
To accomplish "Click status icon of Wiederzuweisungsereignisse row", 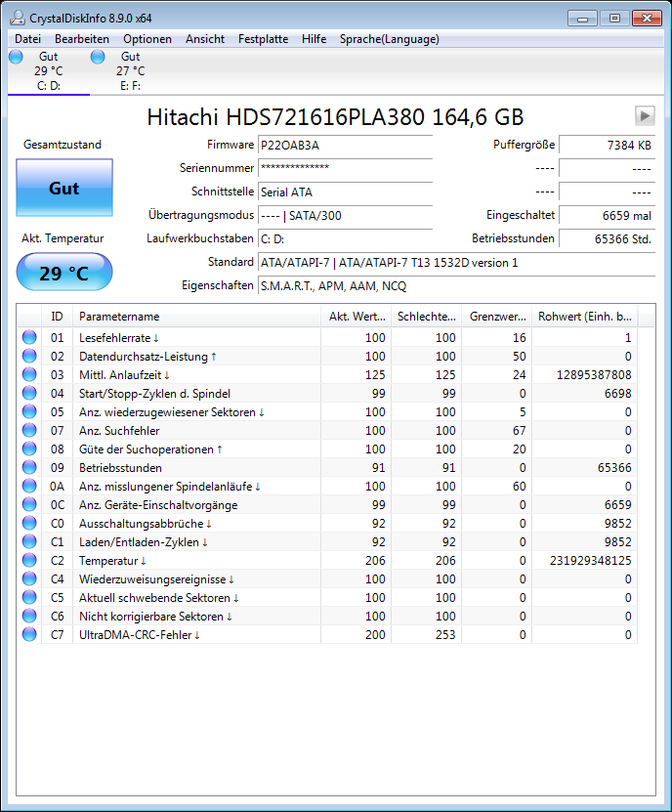I will (29, 579).
